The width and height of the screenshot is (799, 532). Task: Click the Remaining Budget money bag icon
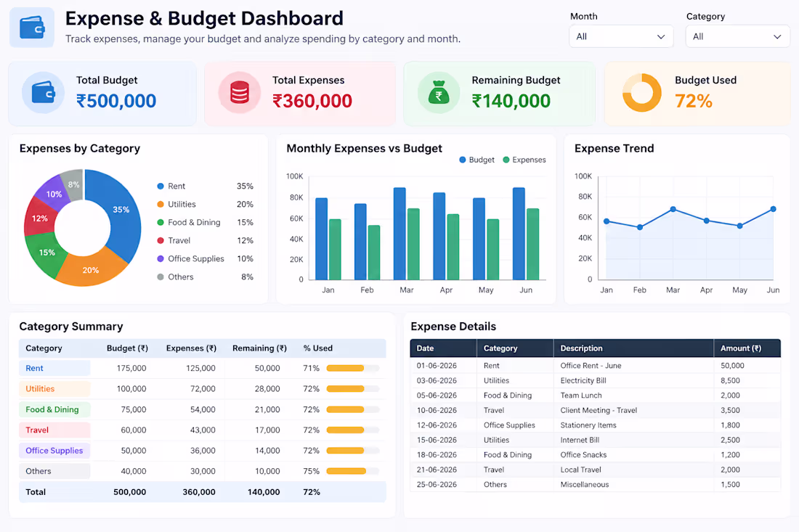(x=439, y=93)
